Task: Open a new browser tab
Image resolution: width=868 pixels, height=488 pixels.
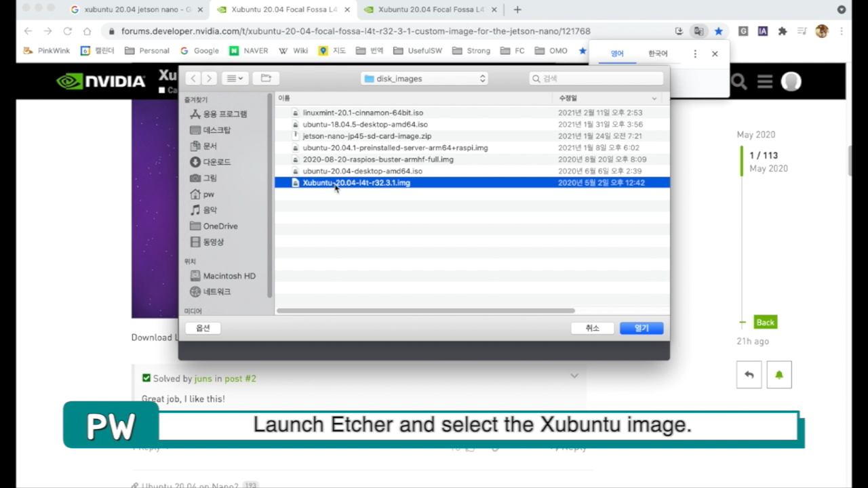Action: coord(517,9)
